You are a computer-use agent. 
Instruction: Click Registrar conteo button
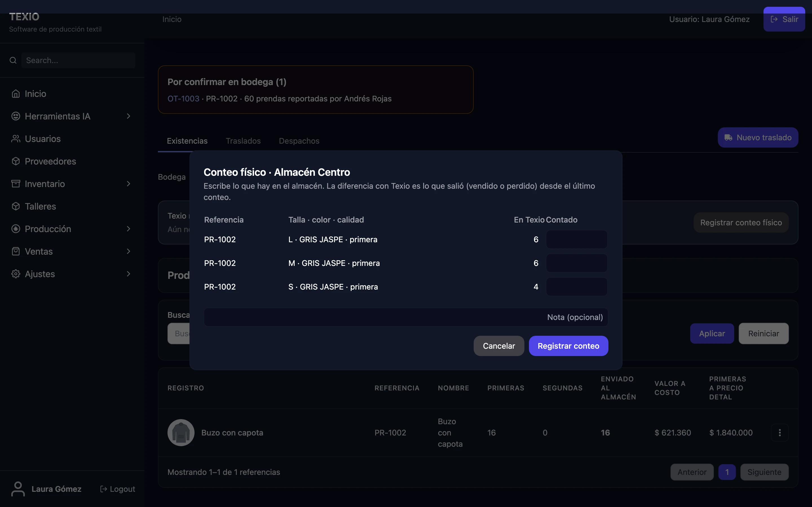pyautogui.click(x=568, y=346)
